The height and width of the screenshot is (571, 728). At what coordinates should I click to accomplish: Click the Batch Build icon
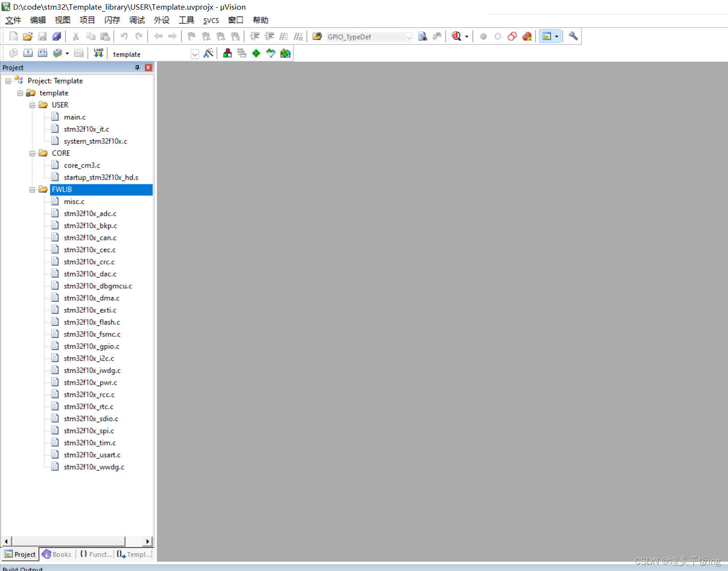[57, 53]
